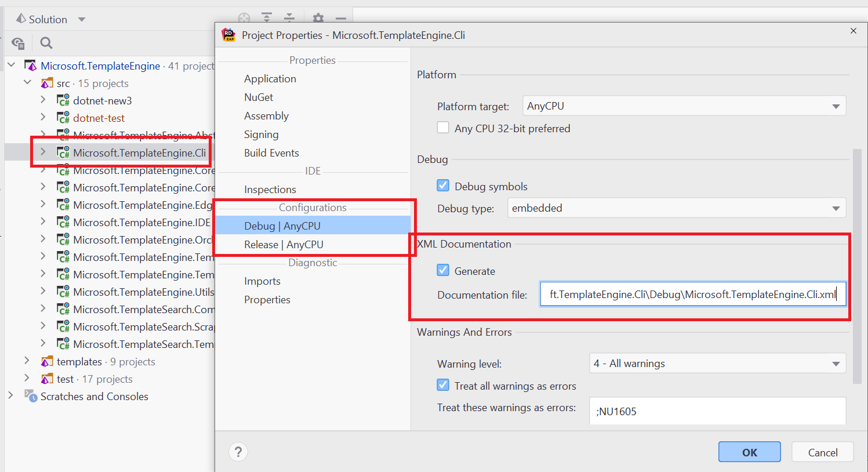Close the Project Properties dialog
Viewport: 868px width, 472px height.
pyautogui.click(x=853, y=31)
